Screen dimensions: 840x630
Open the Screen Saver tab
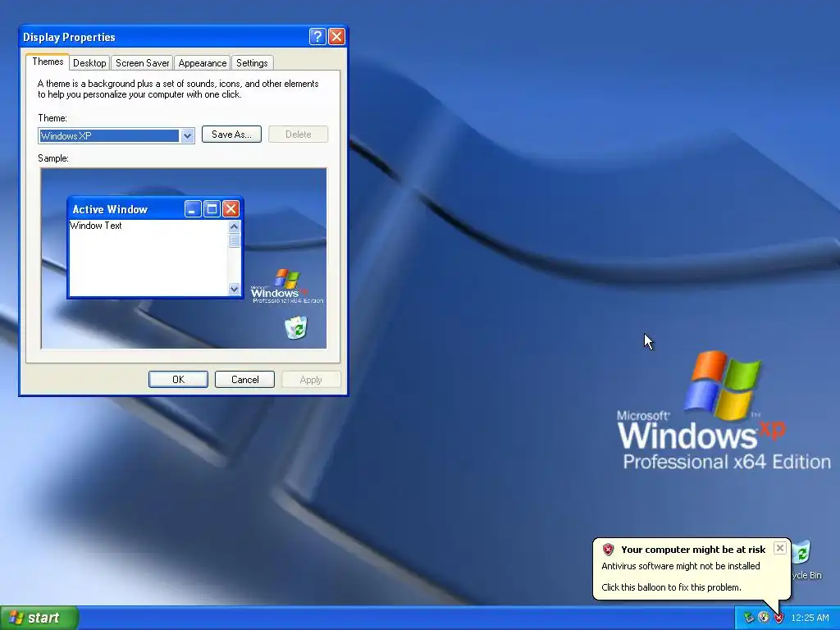point(143,63)
